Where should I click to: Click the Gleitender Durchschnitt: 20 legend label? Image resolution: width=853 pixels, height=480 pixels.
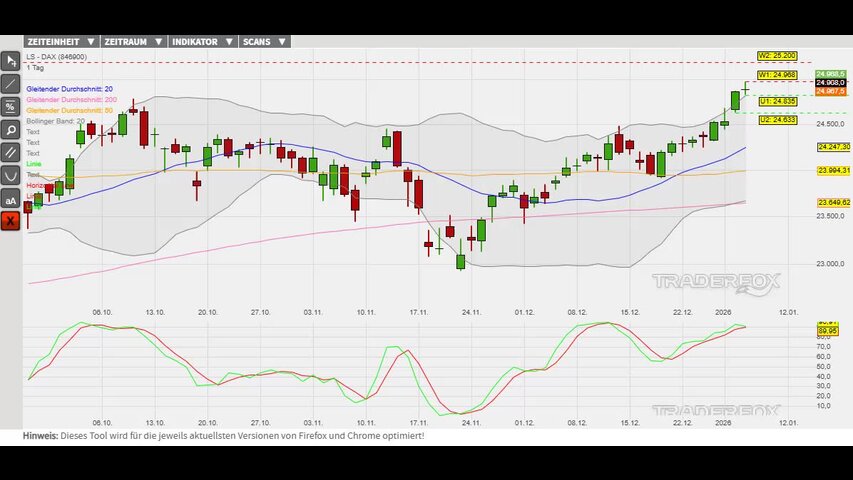(x=69, y=90)
